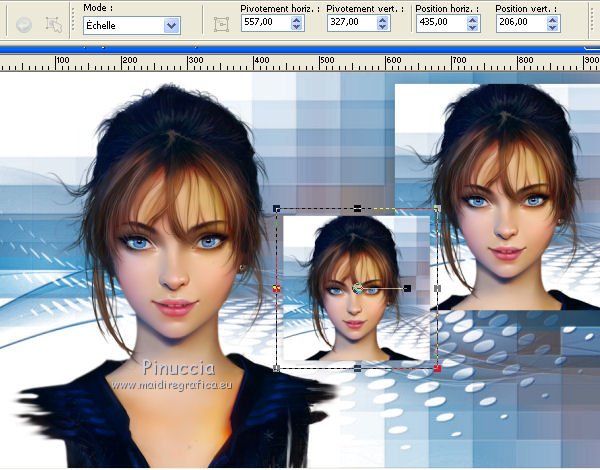This screenshot has height=470, width=600.
Task: Open the Mode dropdown showing Échelle
Action: coord(132,26)
